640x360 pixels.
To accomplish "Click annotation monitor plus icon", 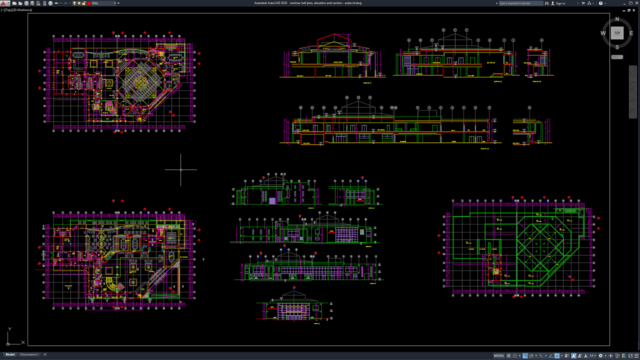I will (x=611, y=356).
